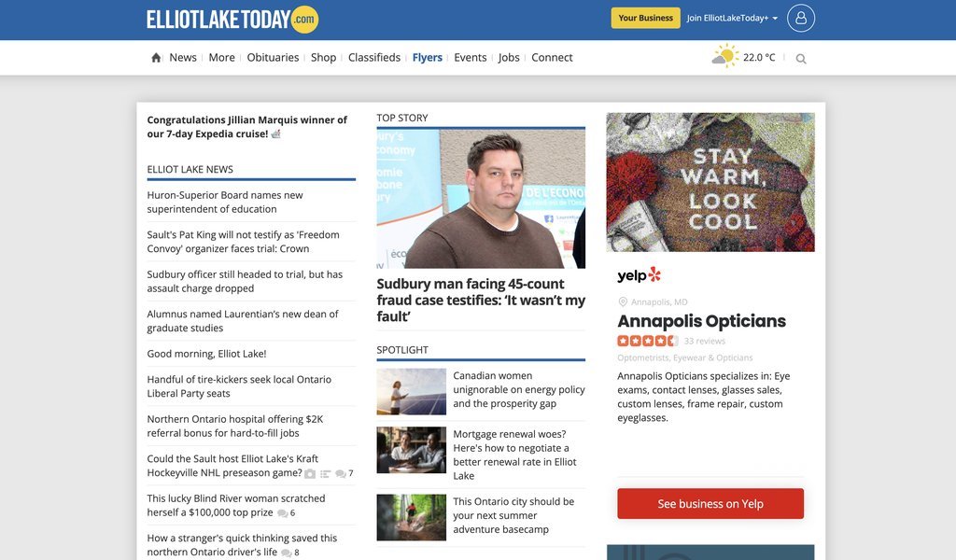956x560 pixels.
Task: Click Annapolis Opticians ad title
Action: (702, 321)
